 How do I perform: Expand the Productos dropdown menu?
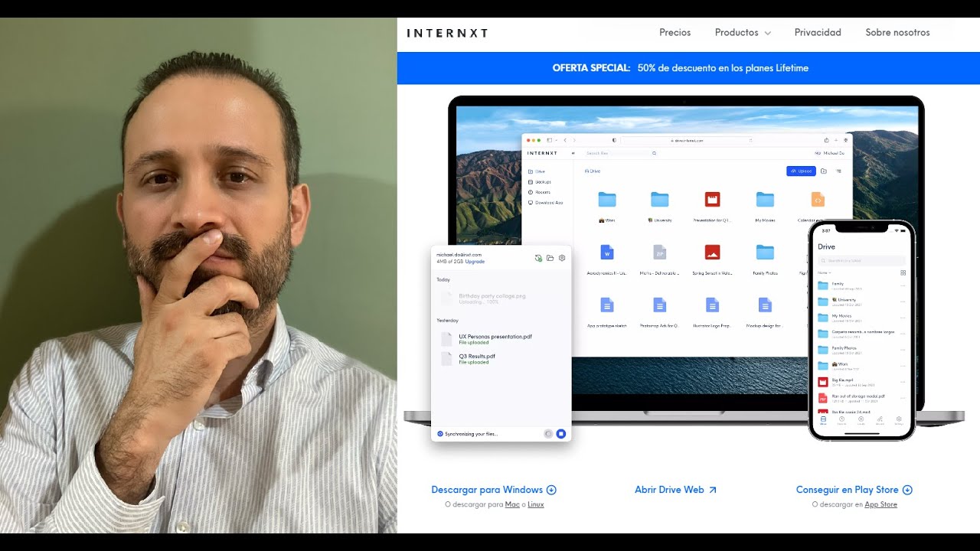pyautogui.click(x=743, y=33)
